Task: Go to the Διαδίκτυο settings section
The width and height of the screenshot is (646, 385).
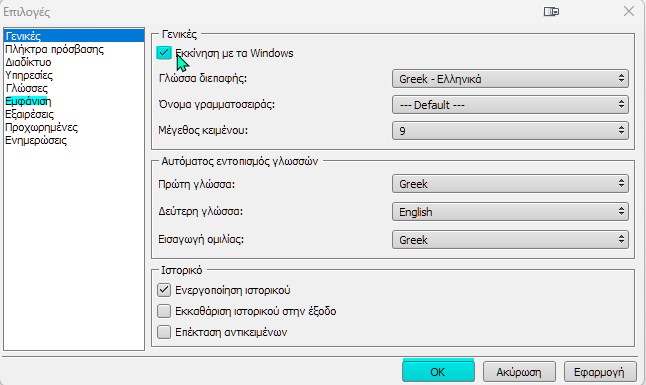Action: [28, 62]
